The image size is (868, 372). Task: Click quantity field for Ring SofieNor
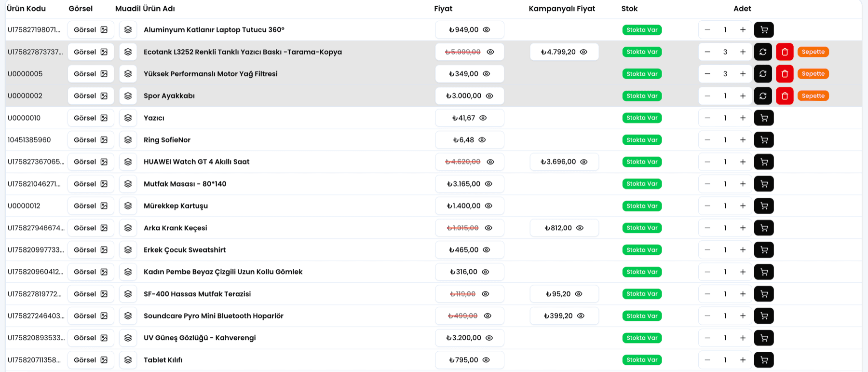(x=725, y=140)
